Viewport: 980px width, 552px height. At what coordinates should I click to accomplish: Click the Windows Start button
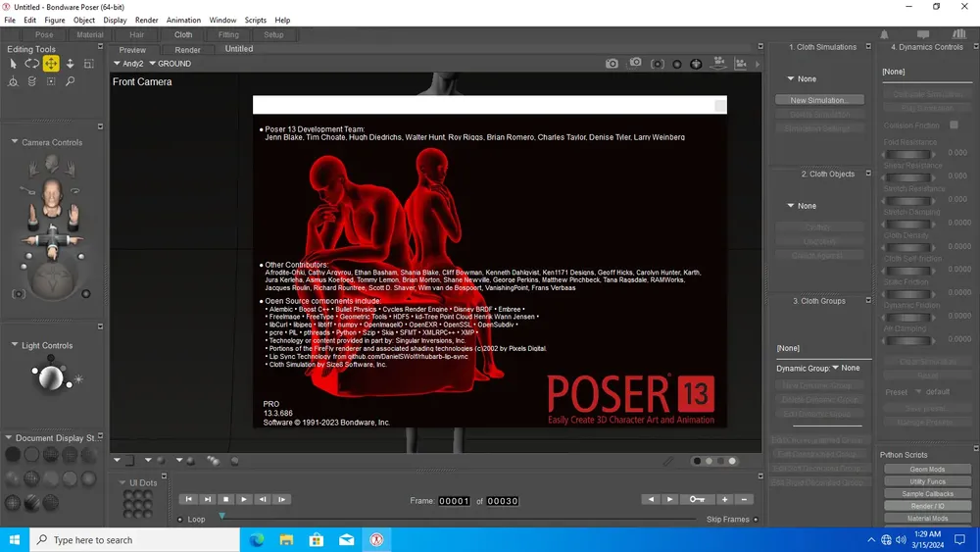[15, 539]
